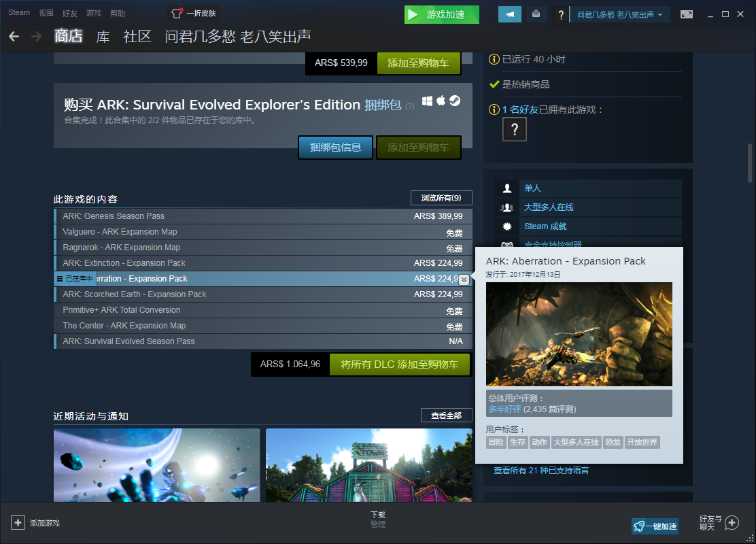The width and height of the screenshot is (756, 544).
Task: Open the megaphone announcements icon
Action: [x=510, y=14]
